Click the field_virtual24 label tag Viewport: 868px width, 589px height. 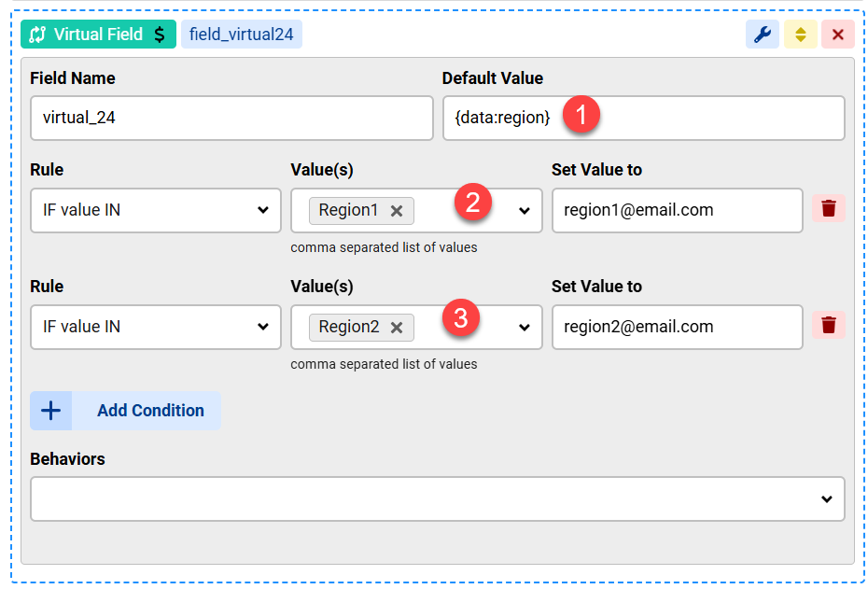pos(241,35)
